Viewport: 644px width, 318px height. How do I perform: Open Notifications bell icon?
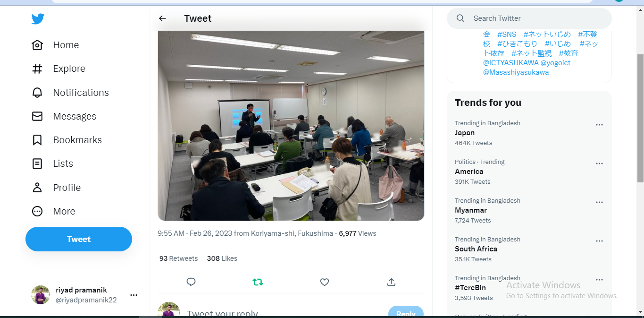tap(37, 93)
